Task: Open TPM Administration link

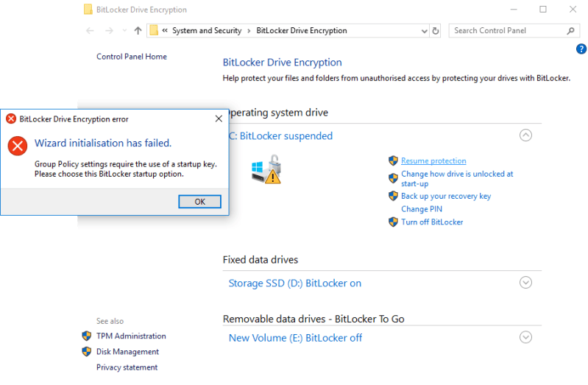Action: click(x=131, y=336)
